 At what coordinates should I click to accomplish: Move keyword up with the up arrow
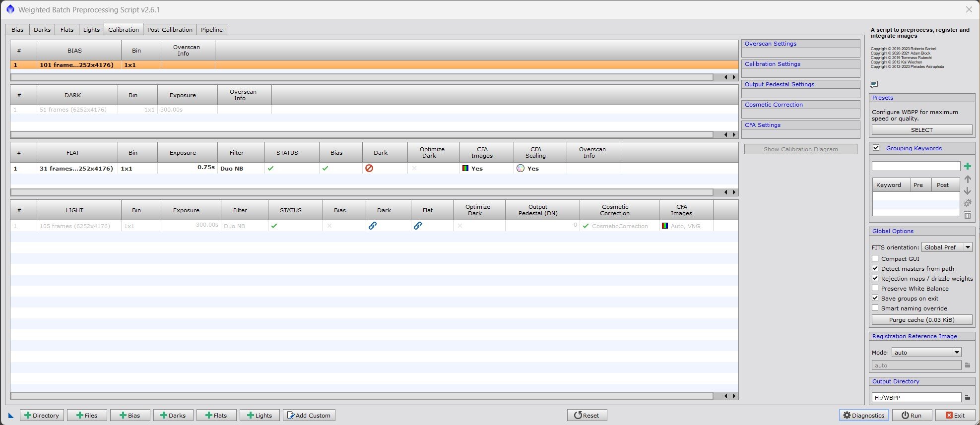coord(967,179)
